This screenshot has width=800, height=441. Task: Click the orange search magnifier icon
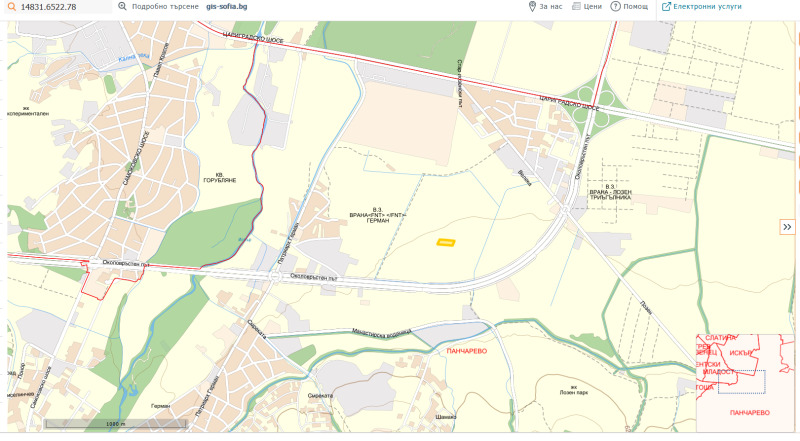pyautogui.click(x=8, y=7)
